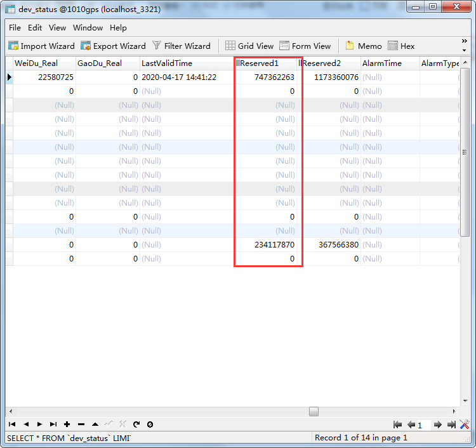Click the edit record triangle icon
This screenshot has width=476, height=448.
click(95, 425)
